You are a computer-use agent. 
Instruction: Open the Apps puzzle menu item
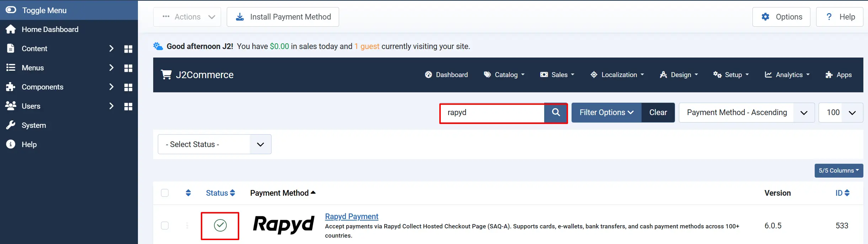point(838,75)
